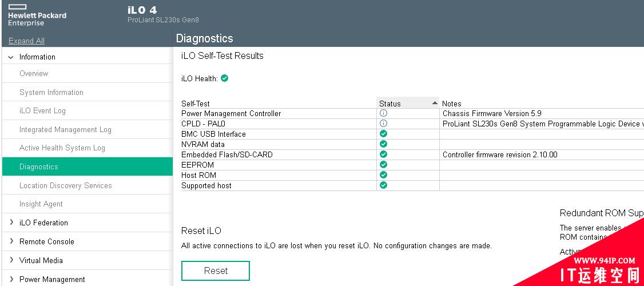Click the iLO 4 product title

pyautogui.click(x=142, y=10)
